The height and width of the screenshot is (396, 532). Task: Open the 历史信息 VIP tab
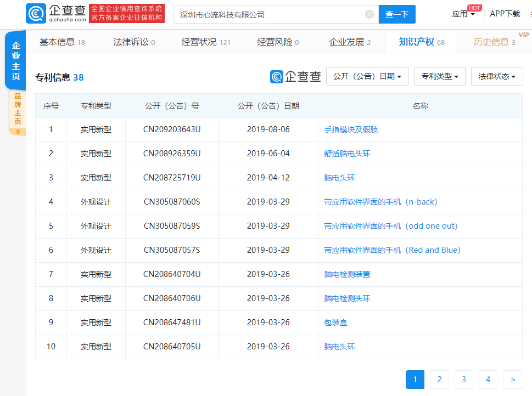tap(494, 42)
